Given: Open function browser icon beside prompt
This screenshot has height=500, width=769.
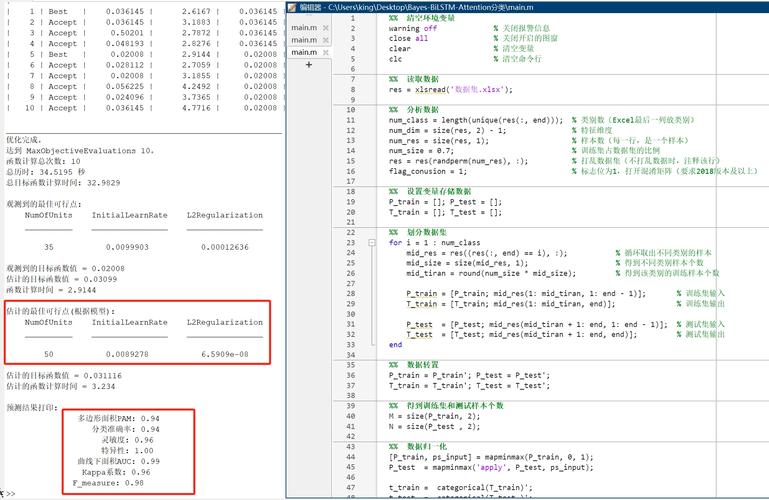Looking at the screenshot, I should pyautogui.click(x=2, y=494).
